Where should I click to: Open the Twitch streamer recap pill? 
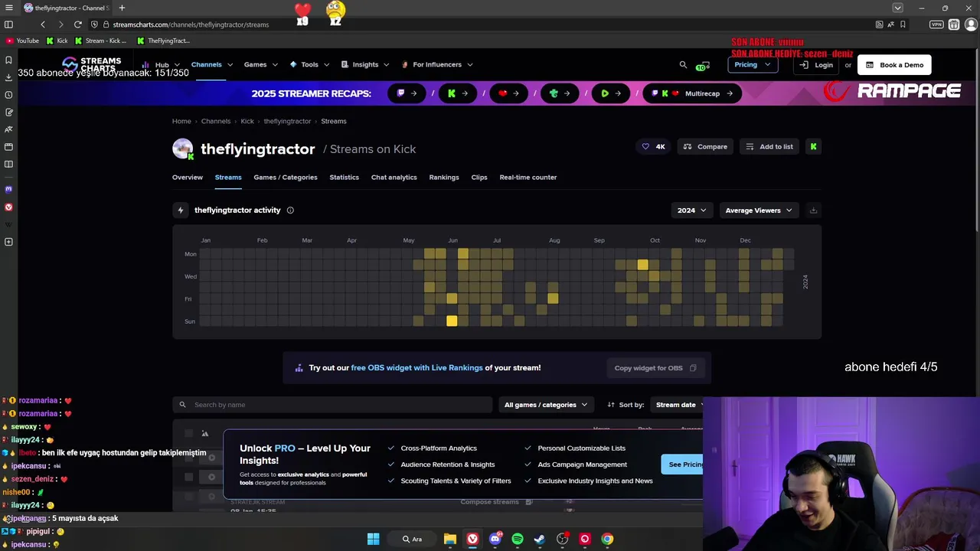point(407,93)
